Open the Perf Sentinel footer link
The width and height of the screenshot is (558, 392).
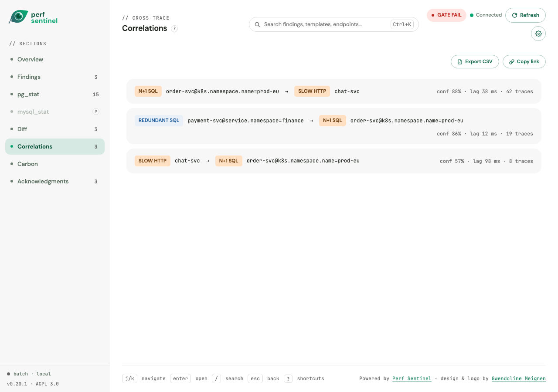(x=412, y=378)
